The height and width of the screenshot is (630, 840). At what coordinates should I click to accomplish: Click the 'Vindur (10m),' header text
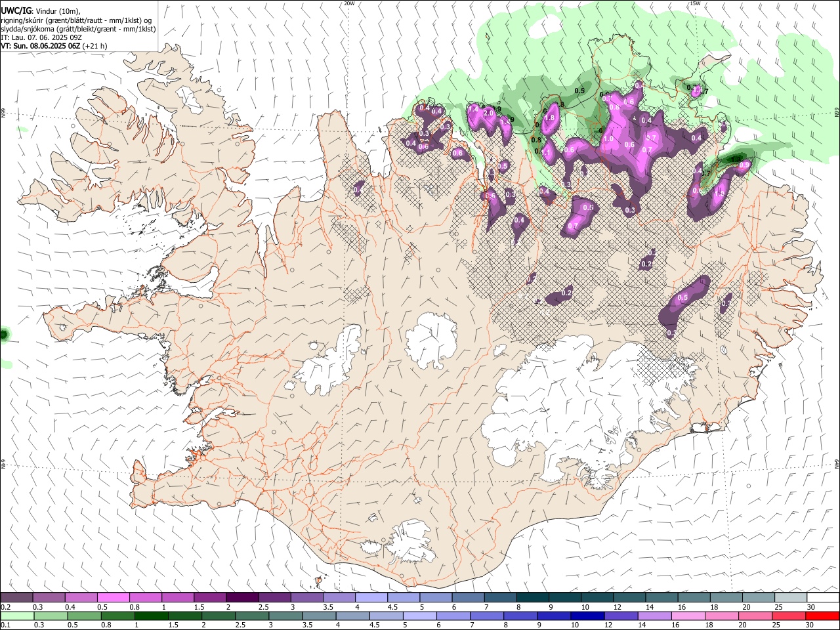[x=58, y=11]
